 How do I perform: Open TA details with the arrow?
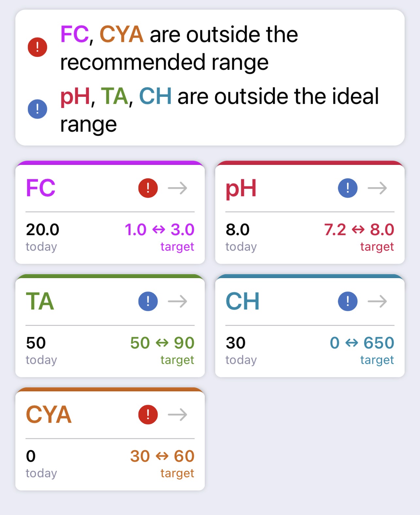click(177, 301)
